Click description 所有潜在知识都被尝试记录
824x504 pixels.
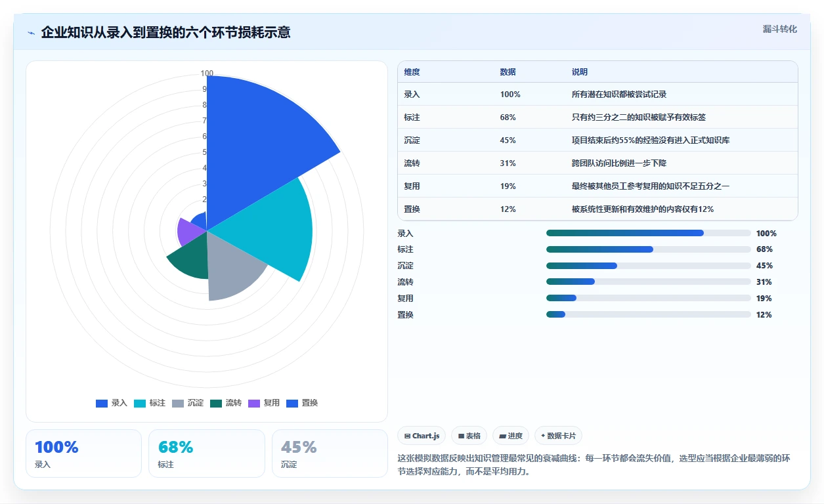point(619,94)
